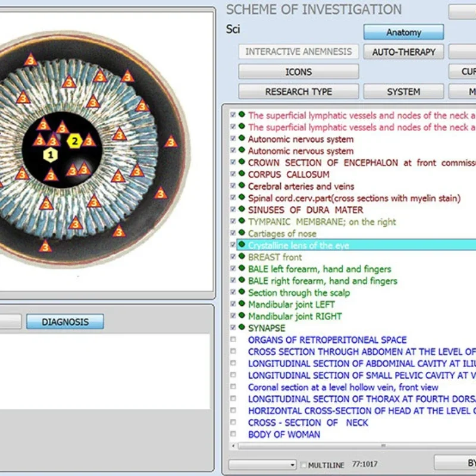Start AUTO-THERAPY
This screenshot has height=476, width=476.
pyautogui.click(x=403, y=52)
